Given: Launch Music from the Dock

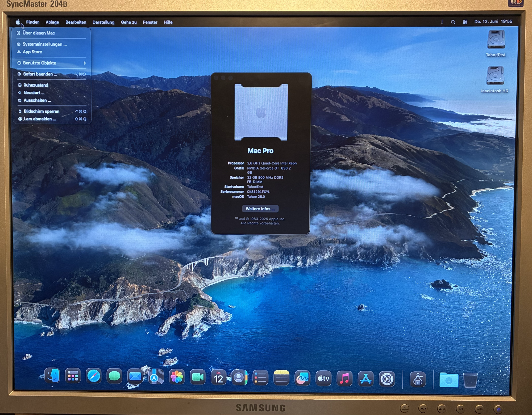Looking at the screenshot, I should pos(344,378).
